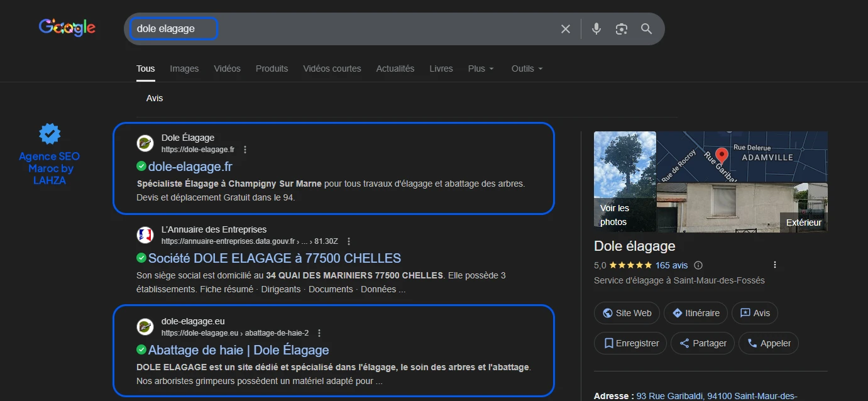Select the Vidéos courtes tab
The height and width of the screenshot is (401, 868).
click(x=332, y=69)
